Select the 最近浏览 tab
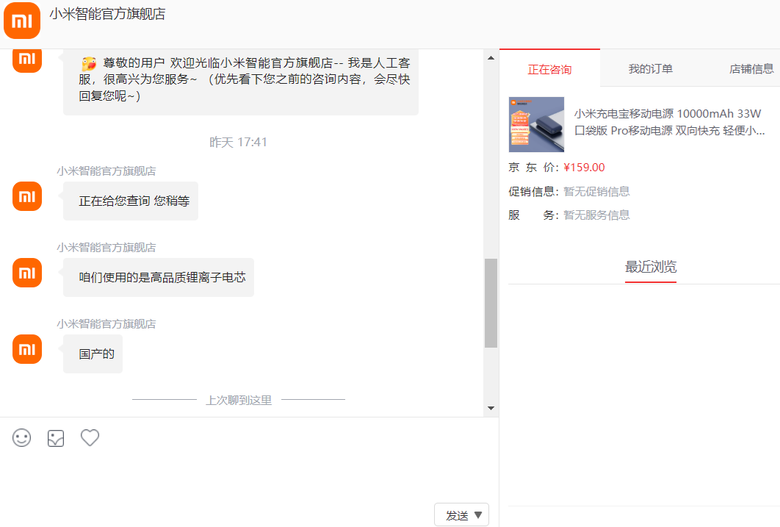 (651, 267)
